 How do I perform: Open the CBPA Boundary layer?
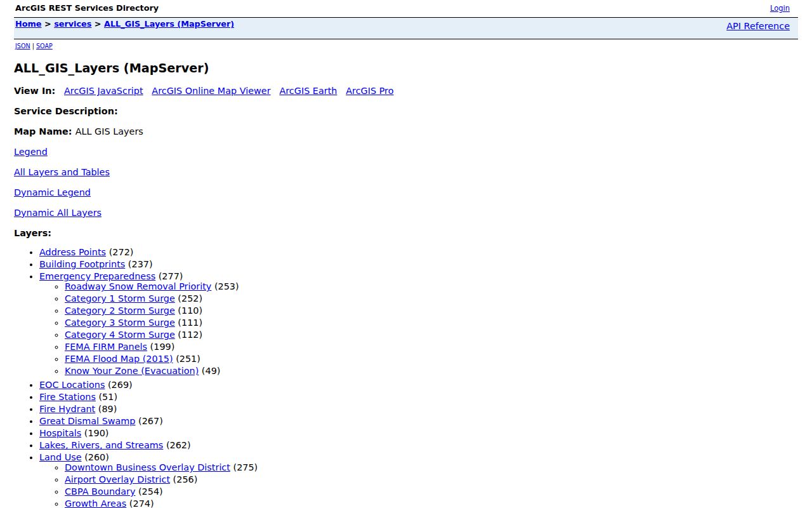coord(100,491)
